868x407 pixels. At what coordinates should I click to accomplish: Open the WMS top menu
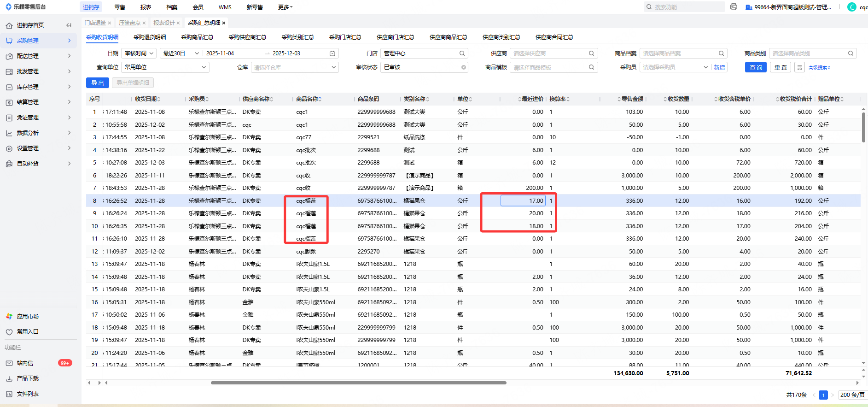[x=225, y=7]
